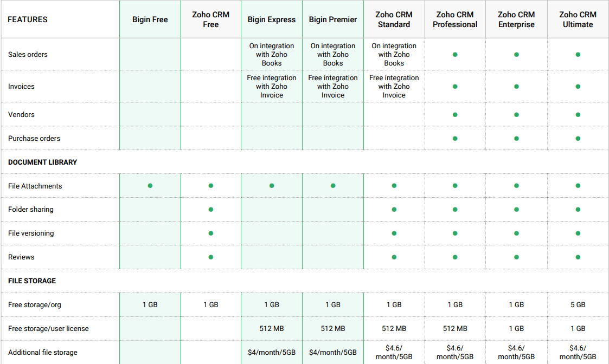Screen dimensions: 609x364
Task: Select the Zoho CRM Ultimate column header
Action: tap(578, 19)
